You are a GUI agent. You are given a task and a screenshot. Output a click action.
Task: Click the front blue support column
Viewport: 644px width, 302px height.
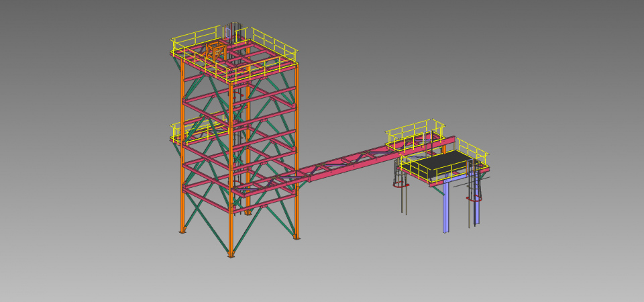445,208
